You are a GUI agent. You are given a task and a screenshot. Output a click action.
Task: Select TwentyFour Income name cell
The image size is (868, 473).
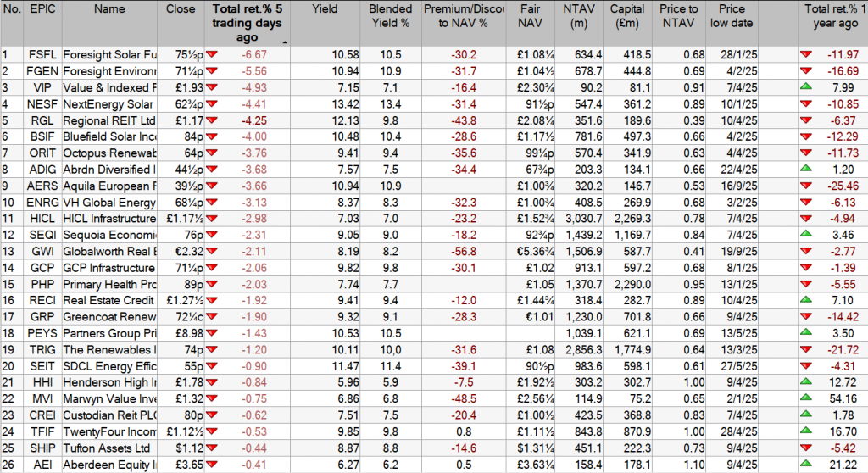coord(109,432)
